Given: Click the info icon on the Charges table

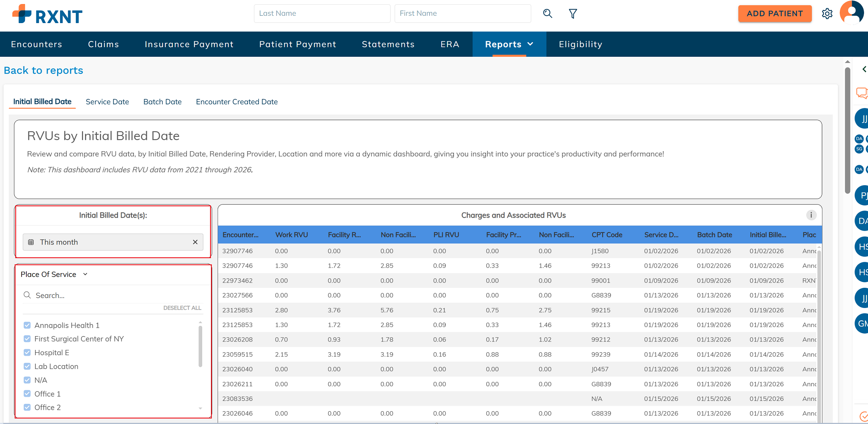Looking at the screenshot, I should [811, 215].
